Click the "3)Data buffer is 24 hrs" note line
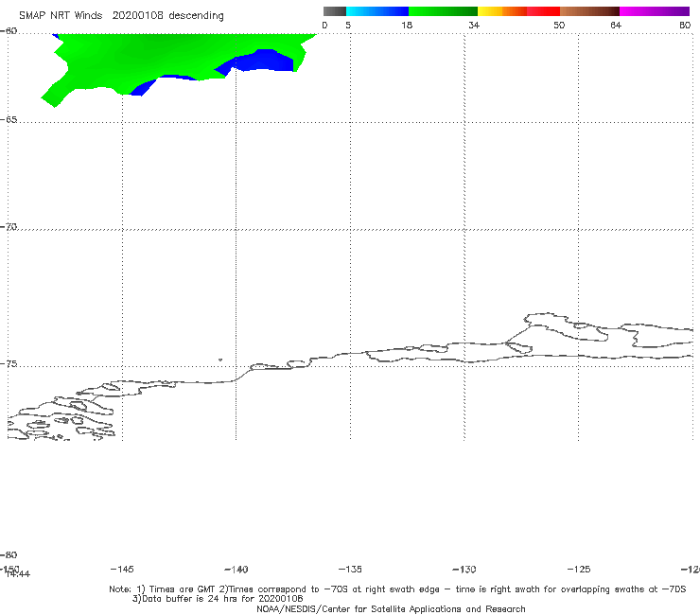The image size is (700, 615). pos(218,599)
